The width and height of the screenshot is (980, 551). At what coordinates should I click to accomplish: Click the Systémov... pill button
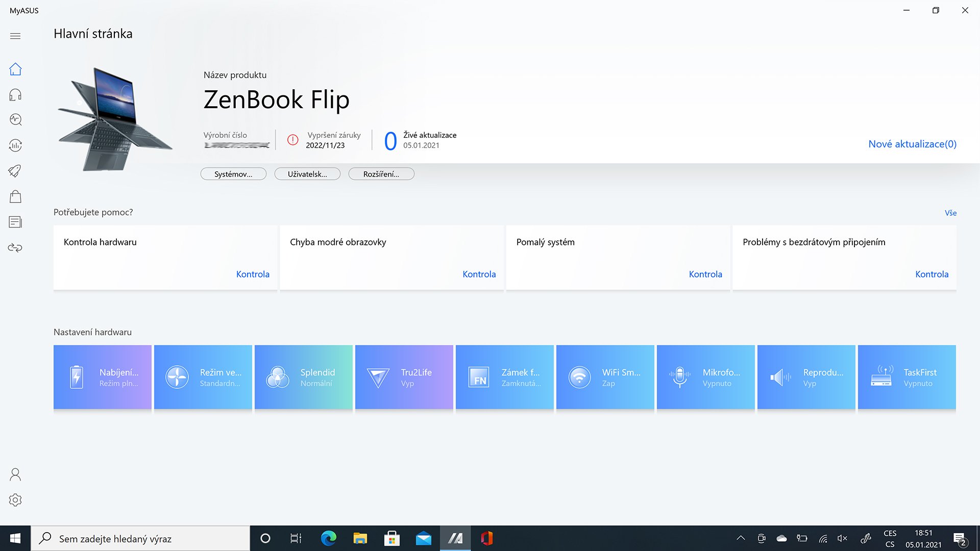233,174
